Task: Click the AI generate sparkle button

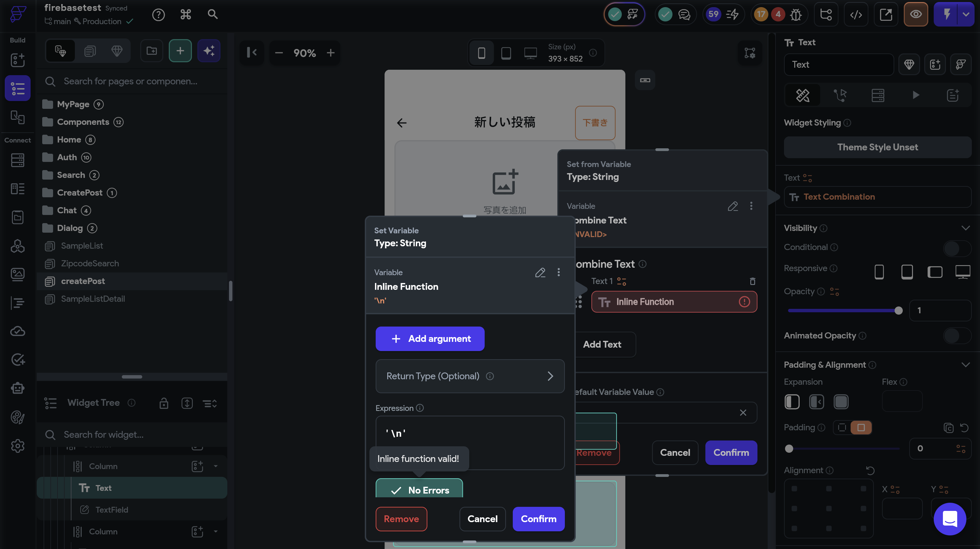Action: pyautogui.click(x=209, y=51)
